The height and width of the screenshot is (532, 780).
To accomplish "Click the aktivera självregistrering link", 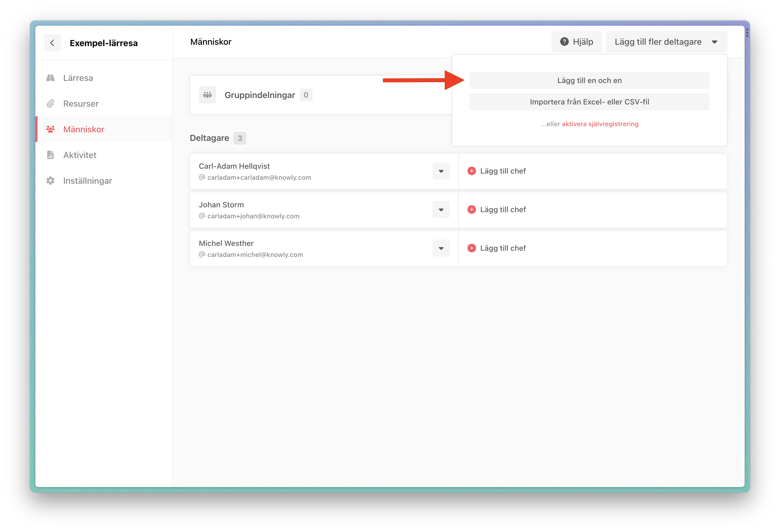I will pos(600,124).
